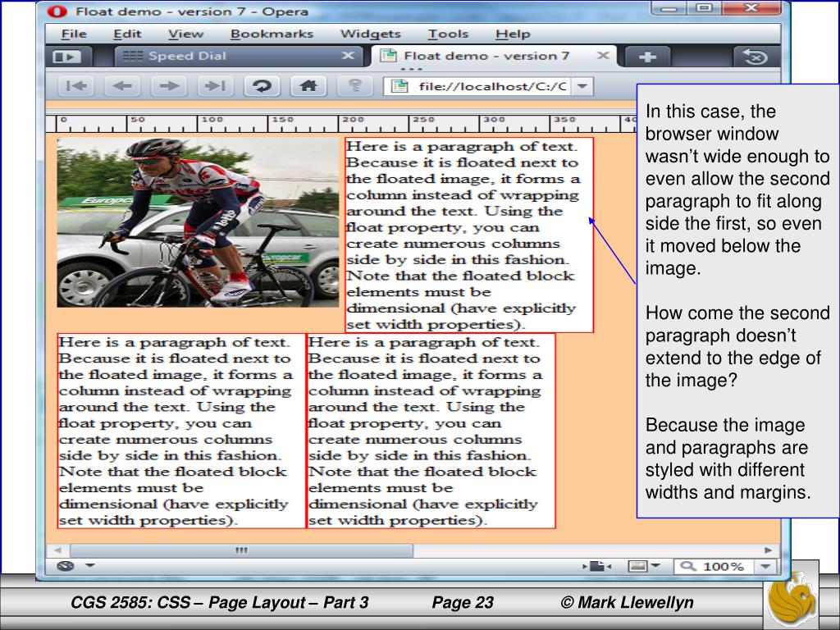Image resolution: width=840 pixels, height=630 pixels.
Task: Click the bottom-middle paragraph box
Action: [x=431, y=431]
